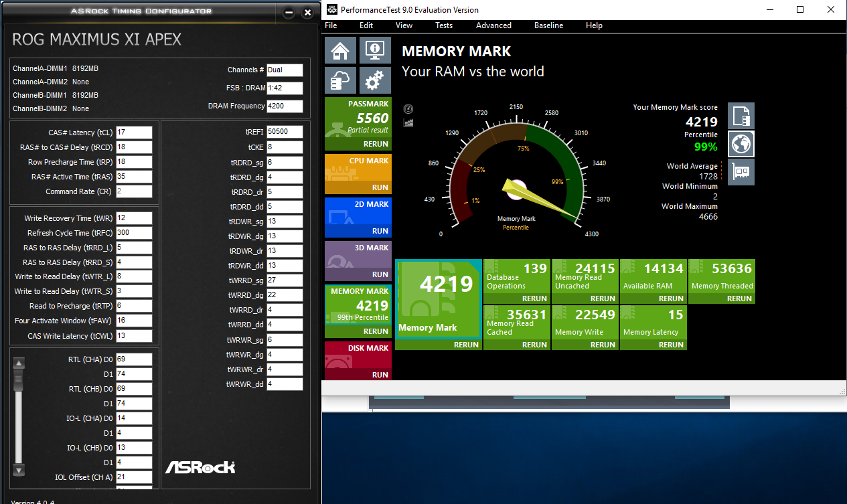Image resolution: width=847 pixels, height=504 pixels.
Task: Click the FSB : DRAM ratio field
Action: [x=285, y=88]
